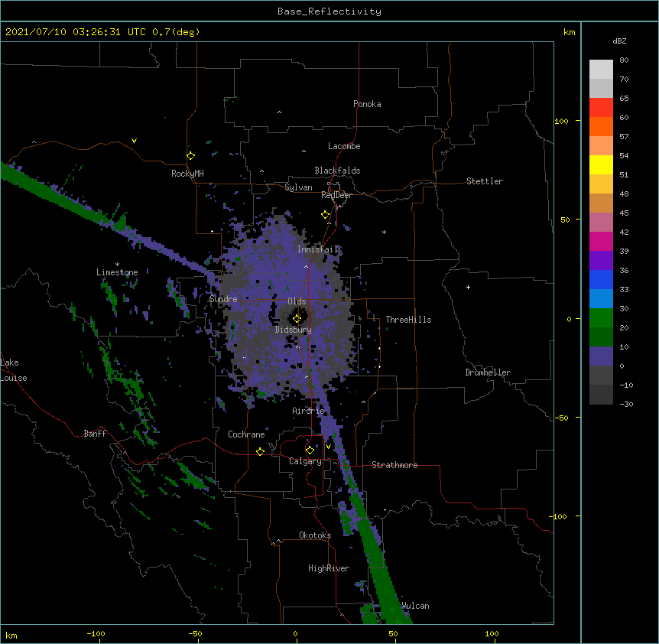Click the Didsbury city label
The width and height of the screenshot is (659, 644).
click(294, 330)
